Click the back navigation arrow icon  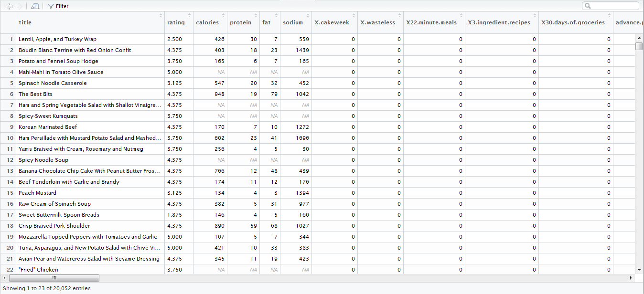[9, 6]
